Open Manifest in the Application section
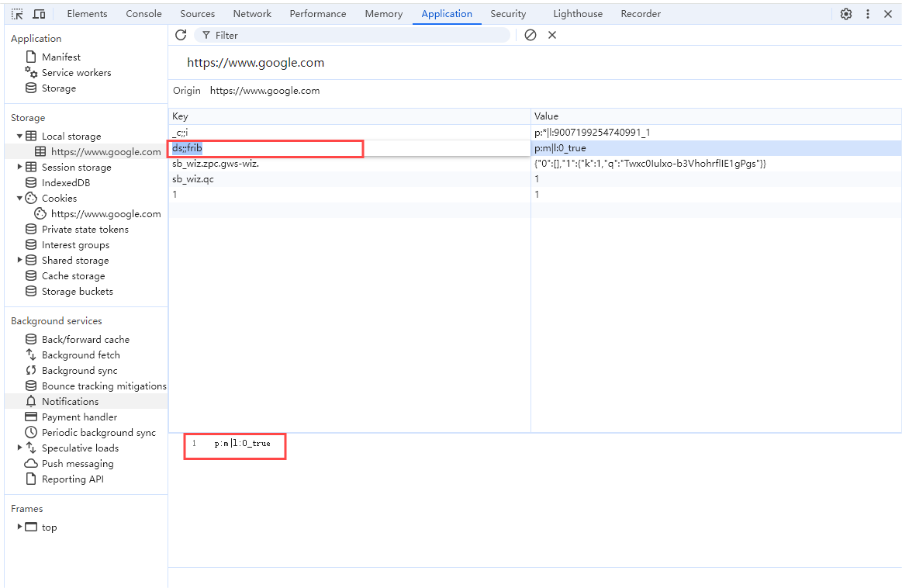The width and height of the screenshot is (902, 588). [61, 57]
